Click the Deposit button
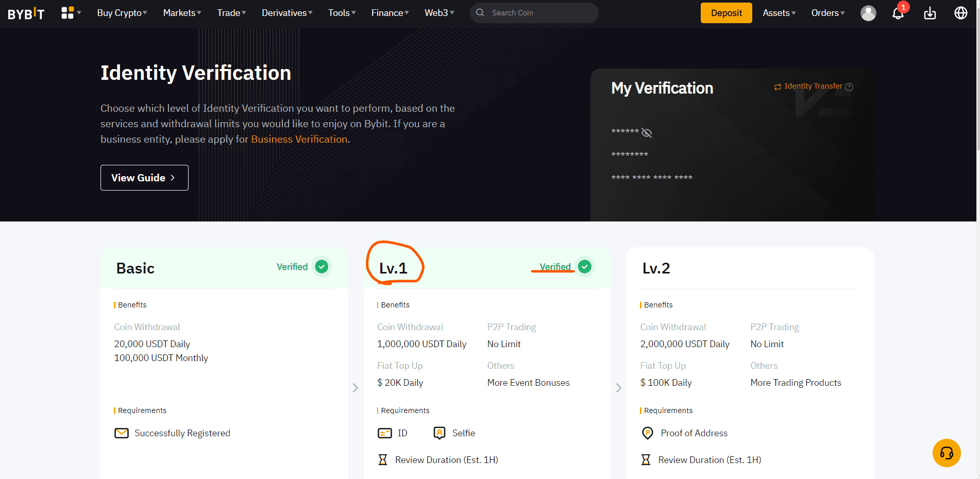Image resolution: width=980 pixels, height=479 pixels. click(x=726, y=13)
